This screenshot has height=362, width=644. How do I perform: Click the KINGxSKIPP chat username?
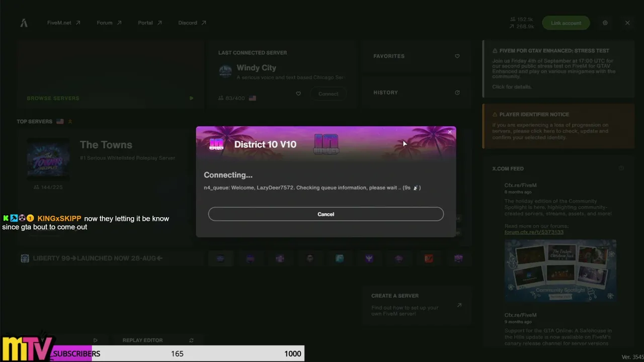(59, 219)
